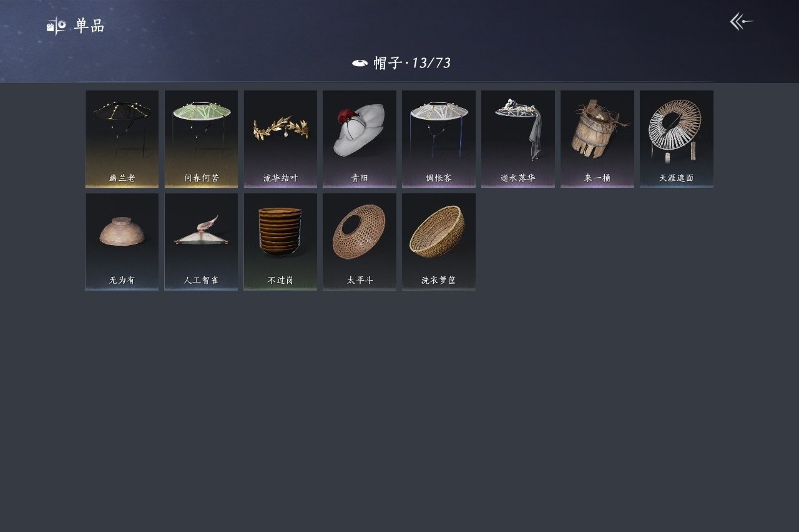Screen dimensions: 799x532
Task: Click the back arrow icon
Action: click(742, 22)
